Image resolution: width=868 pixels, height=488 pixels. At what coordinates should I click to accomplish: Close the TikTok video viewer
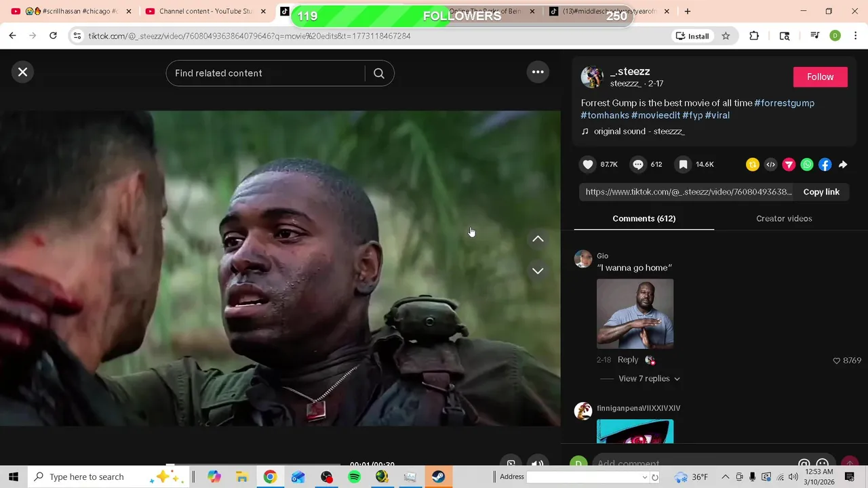[x=22, y=72]
